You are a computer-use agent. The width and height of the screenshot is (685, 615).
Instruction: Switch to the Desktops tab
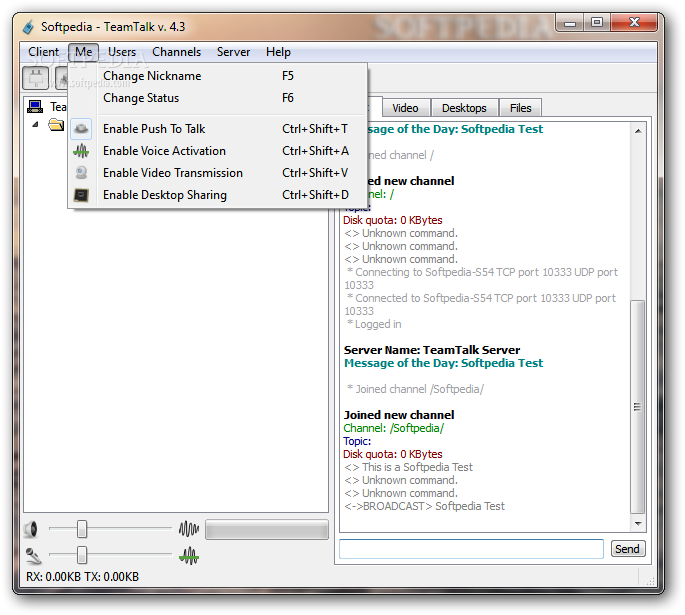pyautogui.click(x=464, y=108)
